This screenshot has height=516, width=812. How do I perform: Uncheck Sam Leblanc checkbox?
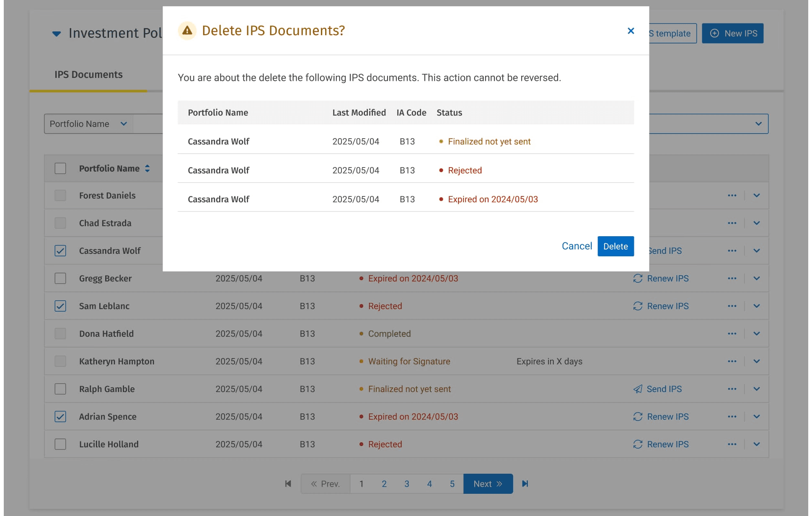point(60,306)
